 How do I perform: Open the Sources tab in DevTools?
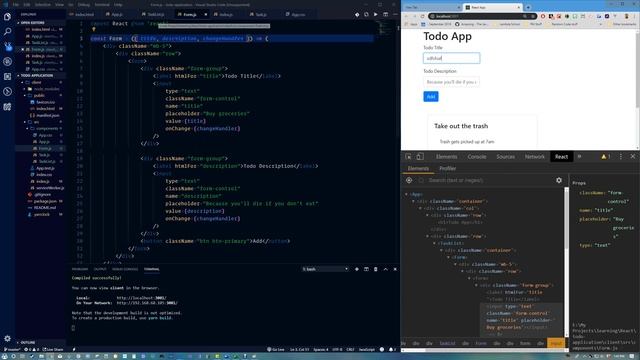tap(505, 157)
